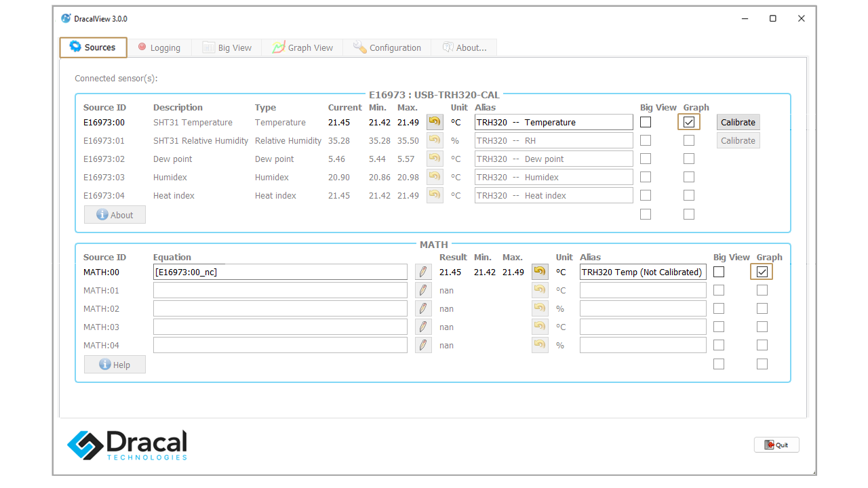Maximize the DracalView window
868x488 pixels.
click(x=772, y=18)
